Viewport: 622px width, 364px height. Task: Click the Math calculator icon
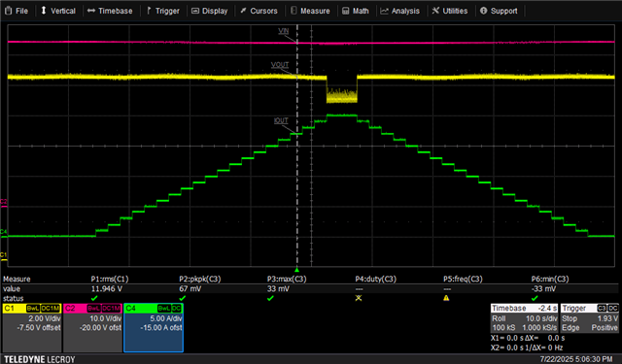click(x=346, y=11)
